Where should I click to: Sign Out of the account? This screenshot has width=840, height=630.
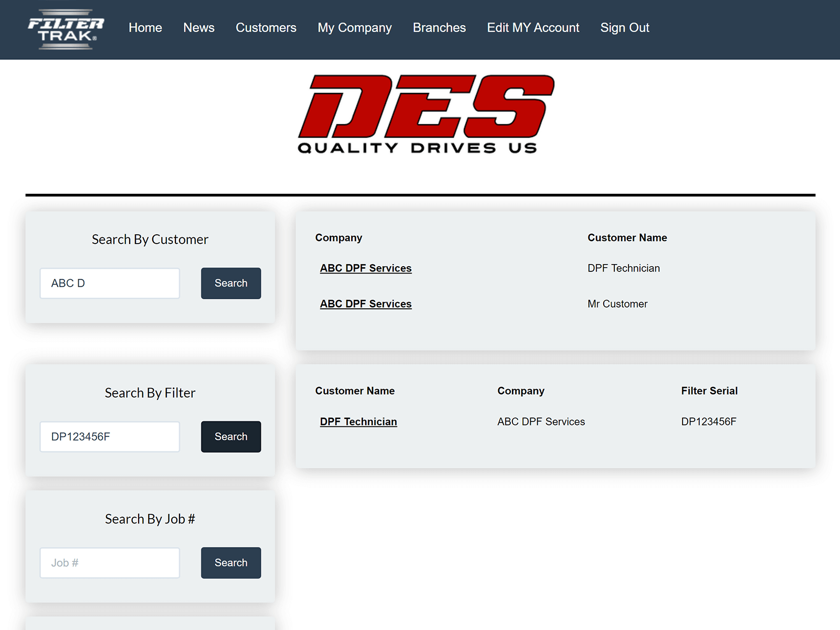coord(625,28)
